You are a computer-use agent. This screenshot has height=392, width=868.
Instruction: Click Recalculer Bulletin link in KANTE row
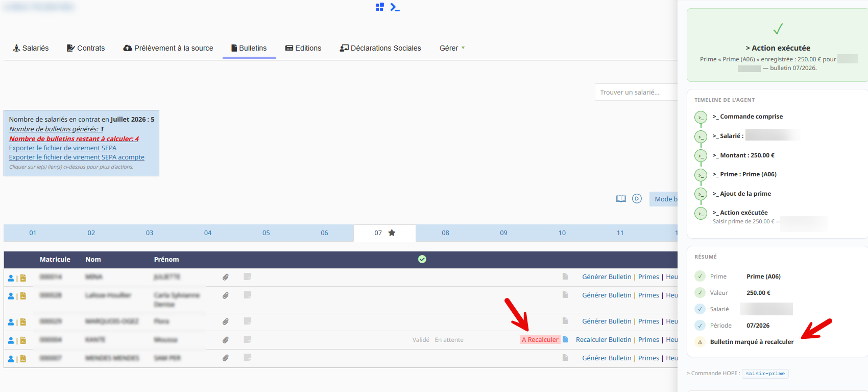point(604,339)
